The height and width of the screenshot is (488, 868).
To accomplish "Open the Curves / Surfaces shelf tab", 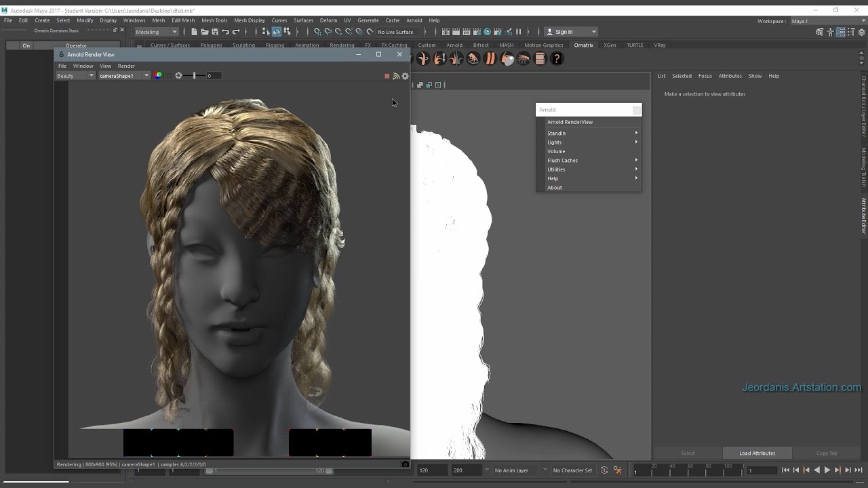I will coord(170,45).
